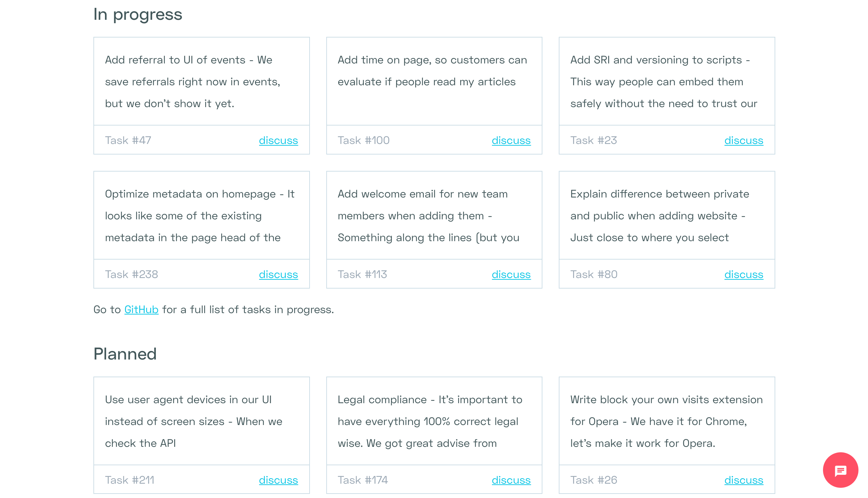
Task: Select the 'Add referral to UI' card
Action: (x=201, y=82)
